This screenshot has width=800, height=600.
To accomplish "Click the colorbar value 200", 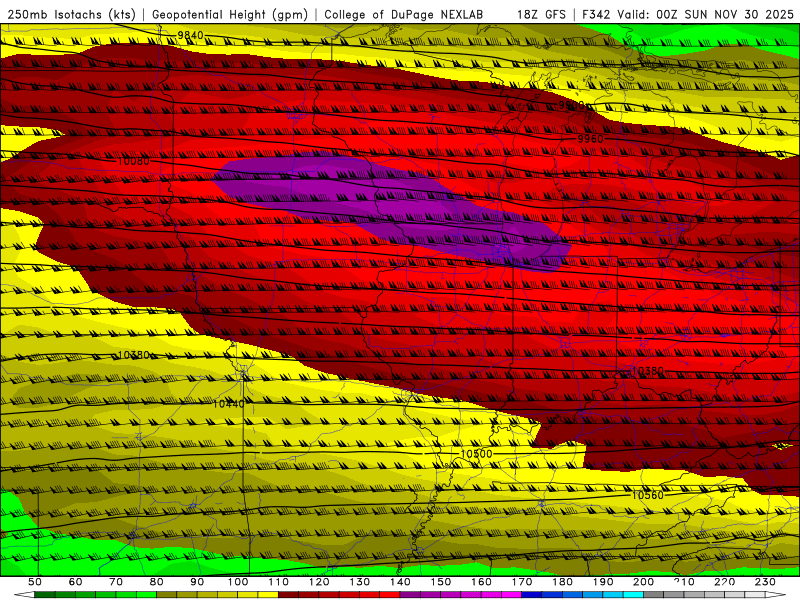I will click(x=643, y=582).
